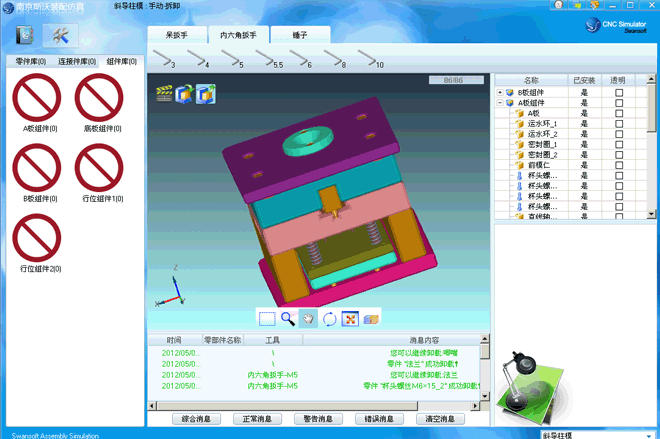Toggle transparency checkbox for A板

(x=618, y=114)
